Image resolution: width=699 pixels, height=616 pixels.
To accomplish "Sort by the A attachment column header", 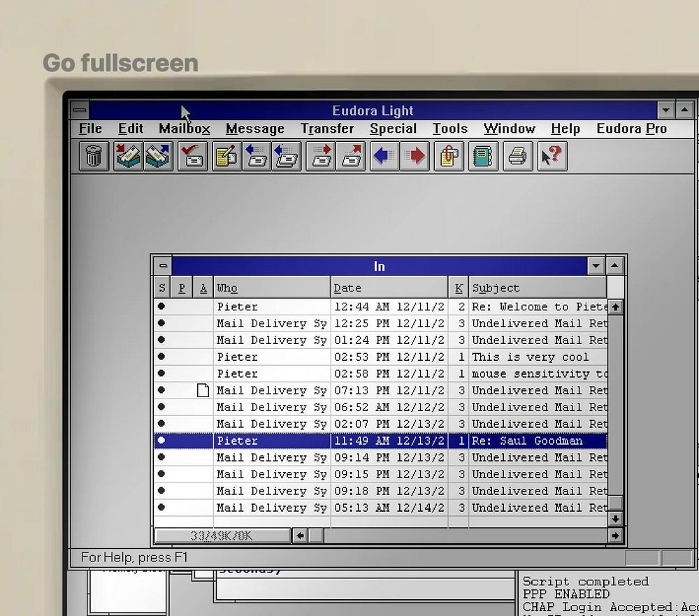I will 203,287.
